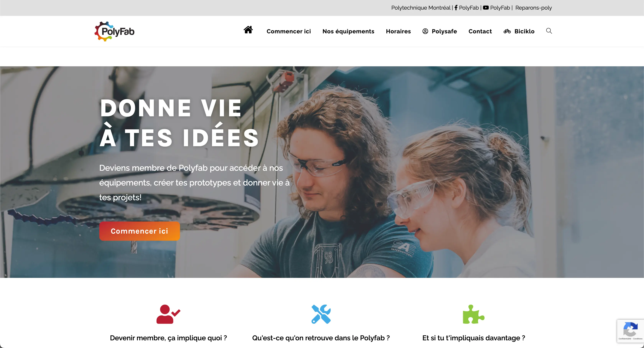Open the Reparons-poly link
This screenshot has height=348, width=644.
[x=533, y=8]
